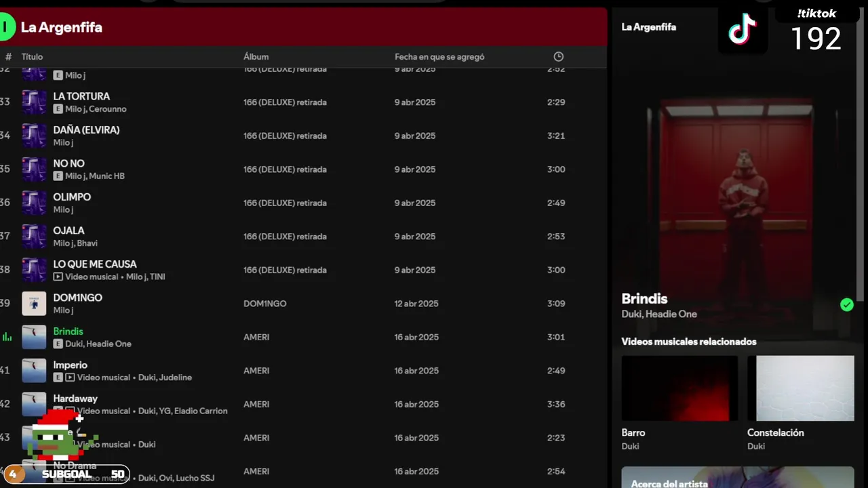
Task: Click Brindis row album cover
Action: 34,337
